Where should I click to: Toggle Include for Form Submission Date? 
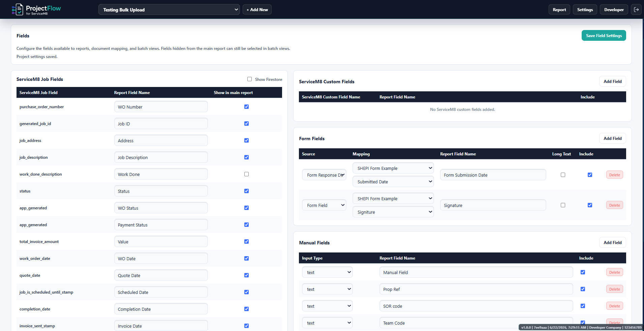point(590,175)
